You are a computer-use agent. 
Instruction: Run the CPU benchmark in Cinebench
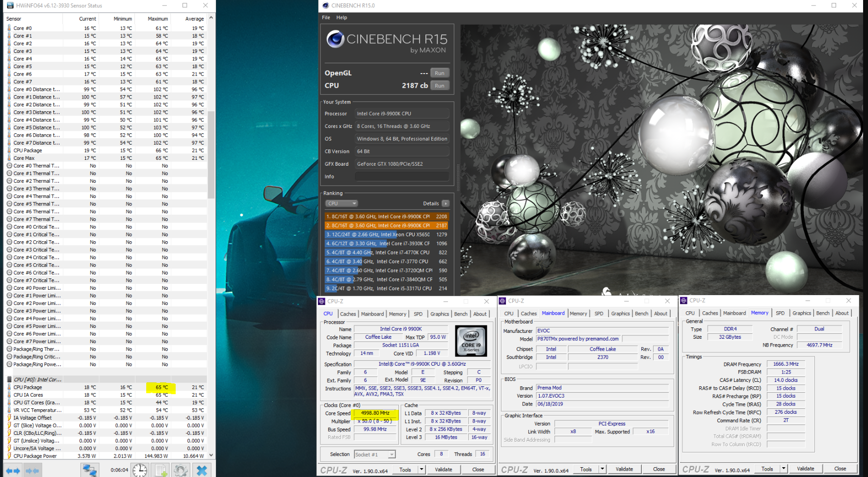[439, 85]
